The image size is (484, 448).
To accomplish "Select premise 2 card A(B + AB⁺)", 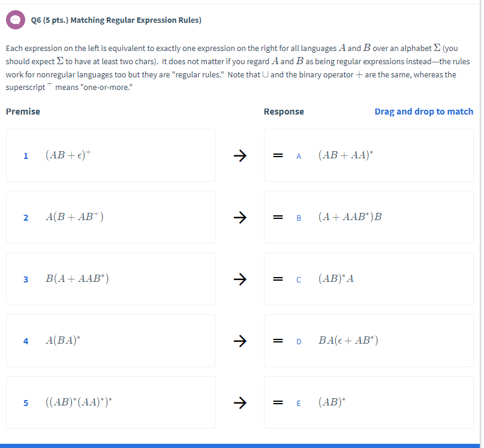I will coord(111,217).
